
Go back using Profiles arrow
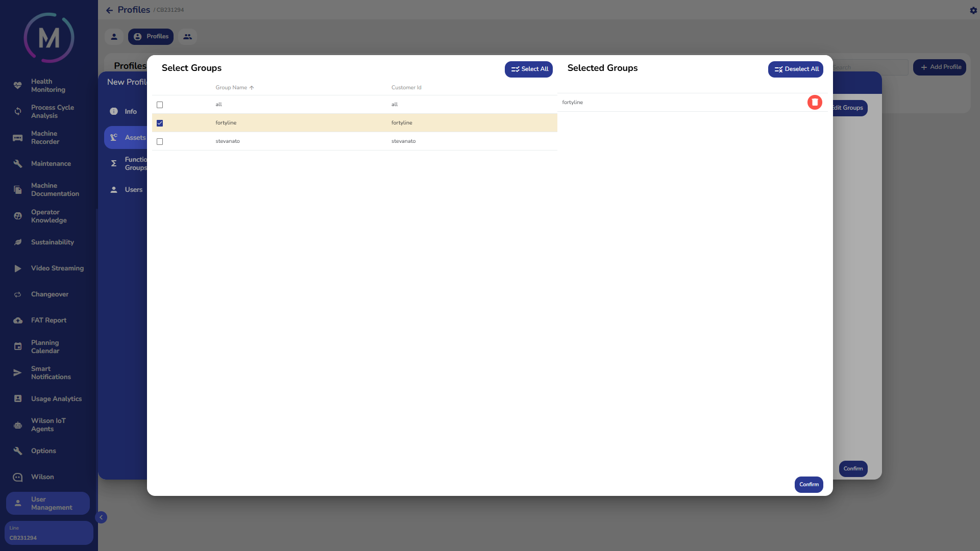[109, 10]
